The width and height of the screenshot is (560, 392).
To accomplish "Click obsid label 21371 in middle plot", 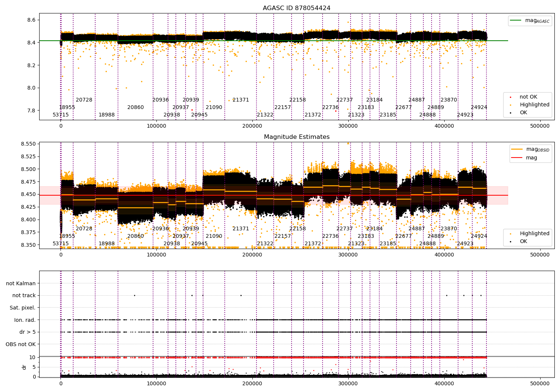I will coord(241,229).
